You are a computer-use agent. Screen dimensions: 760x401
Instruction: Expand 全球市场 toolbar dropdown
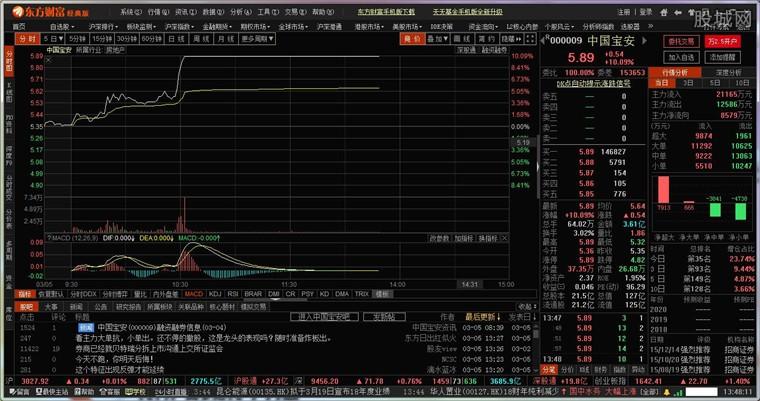(294, 27)
